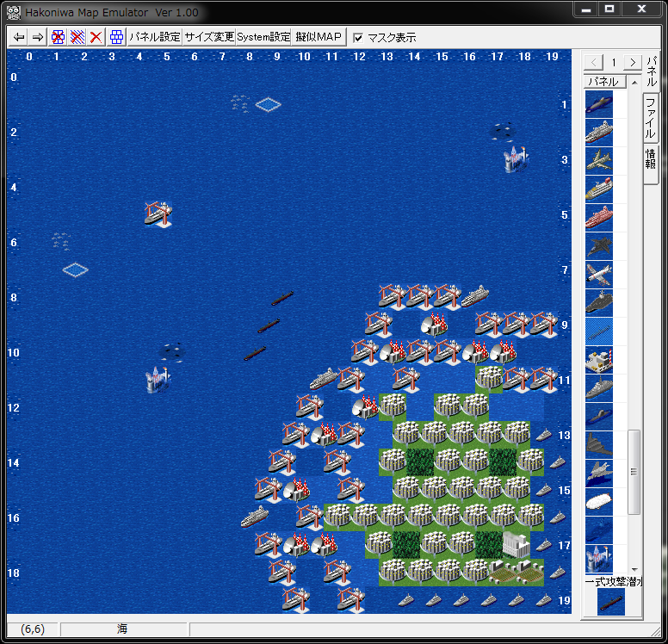Click the warship at left of row 16
The height and width of the screenshot is (644, 668).
coord(254,517)
